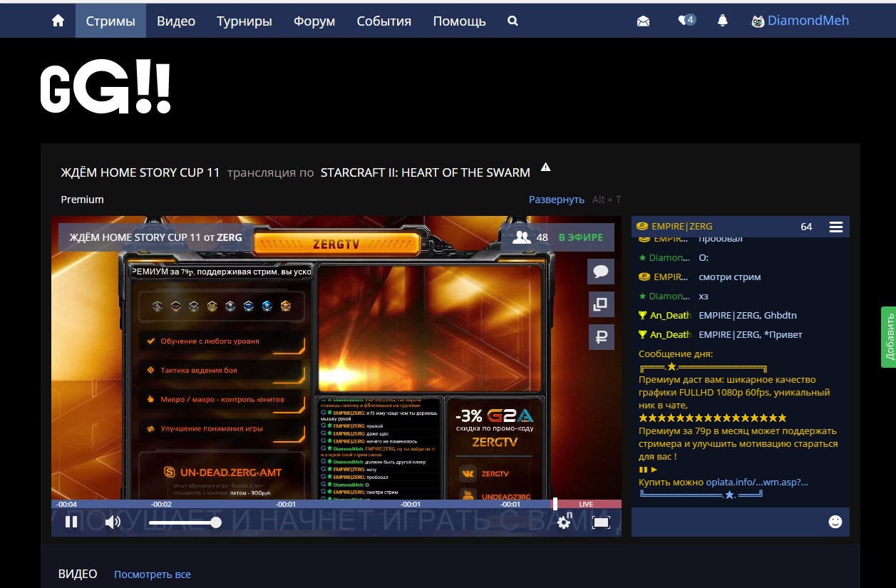Image resolution: width=896 pixels, height=588 pixels.
Task: Click the warning triangle next to stream title
Action: pyautogui.click(x=546, y=167)
